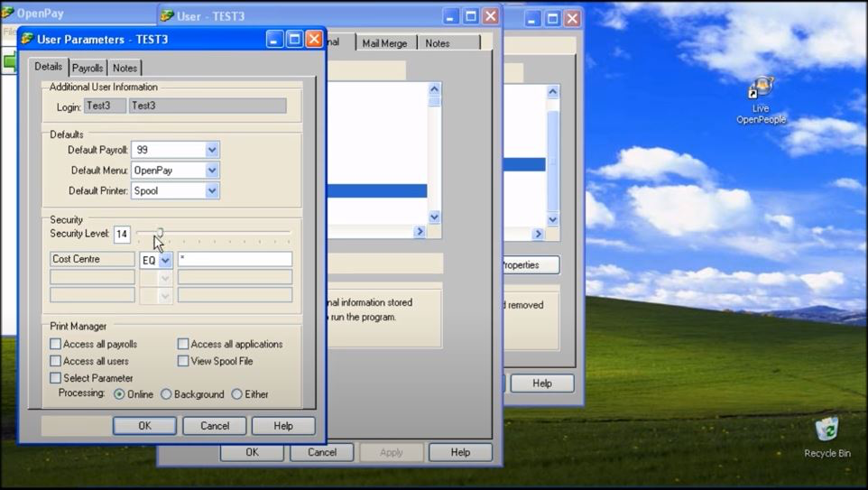Click up arrow of User window list scrollbar

tap(435, 89)
